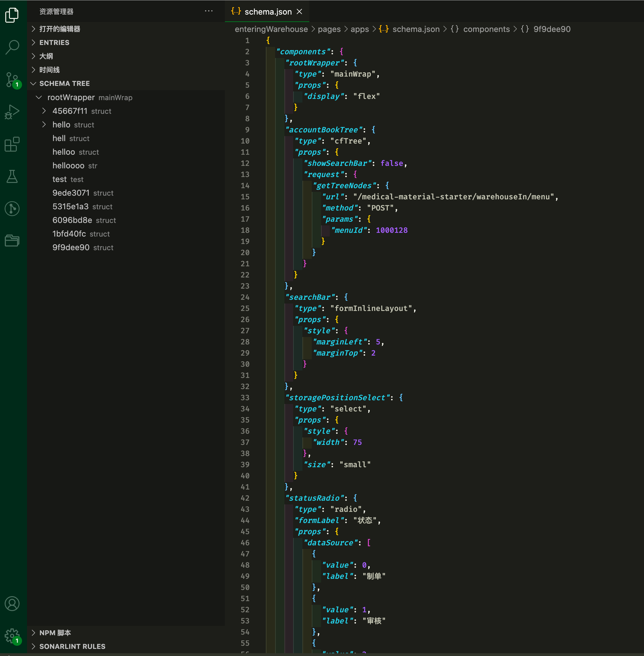644x656 pixels.
Task: Expand the 打开的编辑器 section
Action: click(x=126, y=29)
